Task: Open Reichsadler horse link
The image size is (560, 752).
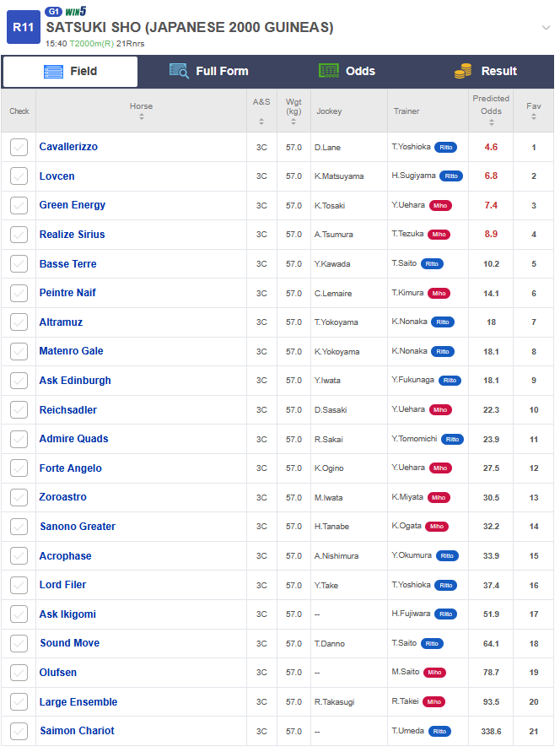Action: point(68,410)
